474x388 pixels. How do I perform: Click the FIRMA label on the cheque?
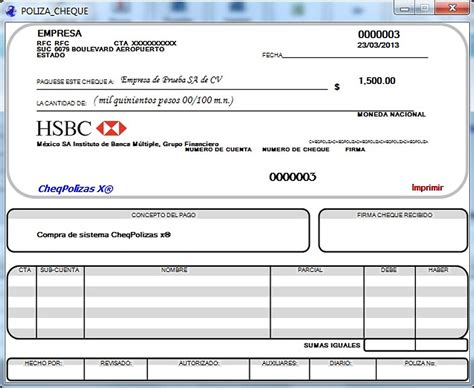click(355, 150)
